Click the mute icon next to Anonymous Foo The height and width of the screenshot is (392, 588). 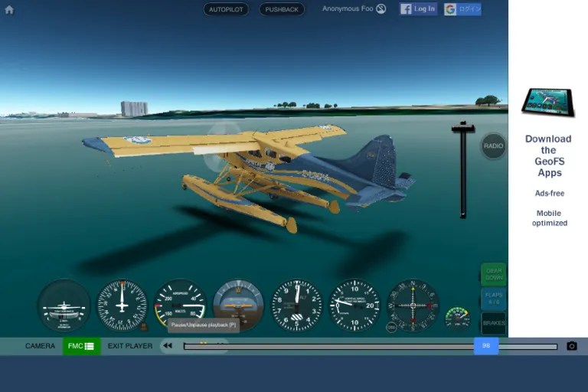[x=381, y=8]
